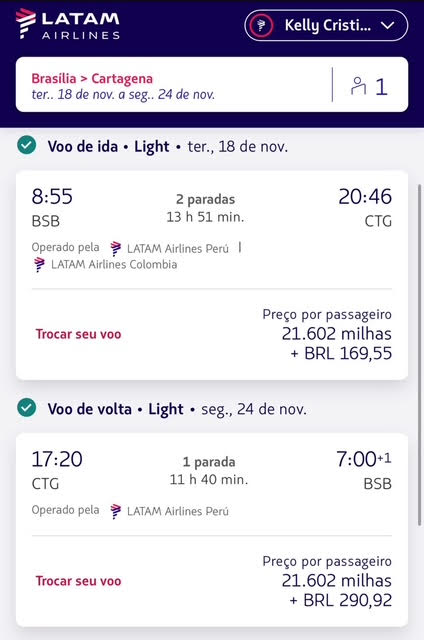
Task: Click the LATAM Airlines Colombia logo icon
Action: pos(40,264)
